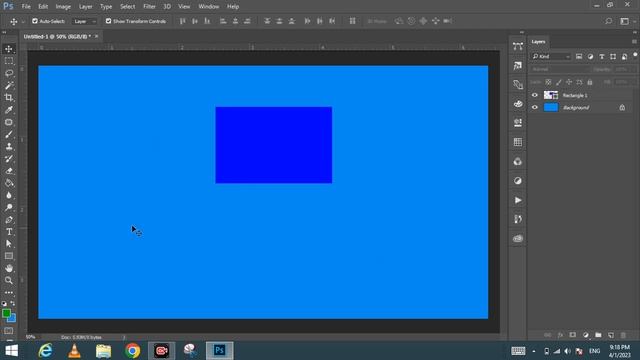Select the Rectangle shape tool
The image size is (640, 360).
(9, 256)
